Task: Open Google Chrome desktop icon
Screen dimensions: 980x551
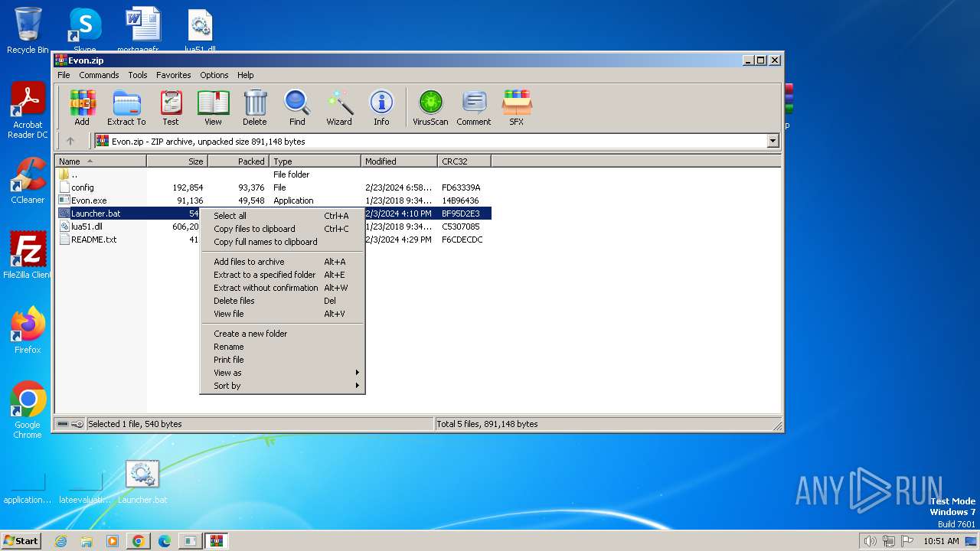Action: pyautogui.click(x=28, y=410)
